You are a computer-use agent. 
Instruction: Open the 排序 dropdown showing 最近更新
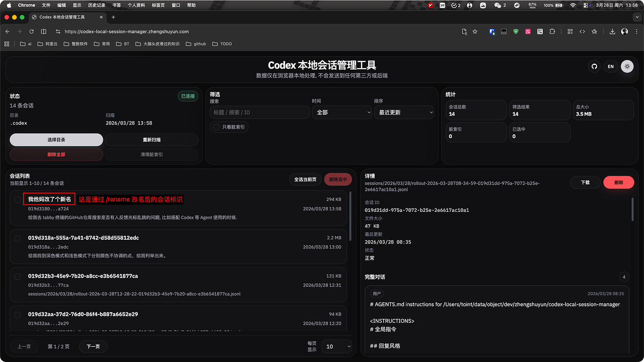404,112
